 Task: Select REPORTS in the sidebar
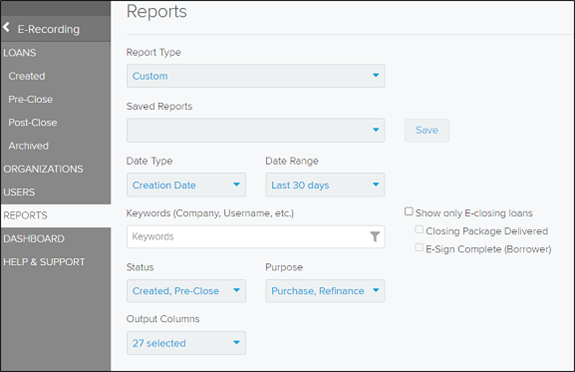(x=56, y=215)
